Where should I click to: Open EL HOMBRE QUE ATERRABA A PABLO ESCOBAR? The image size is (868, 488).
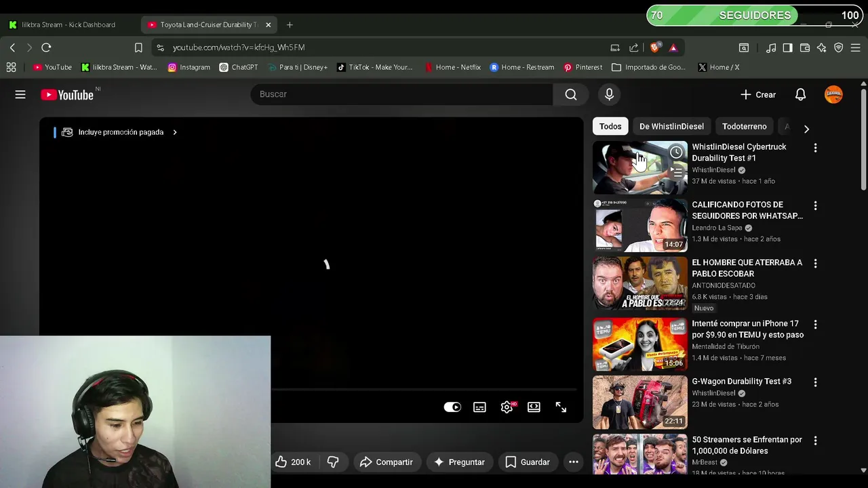pos(747,268)
